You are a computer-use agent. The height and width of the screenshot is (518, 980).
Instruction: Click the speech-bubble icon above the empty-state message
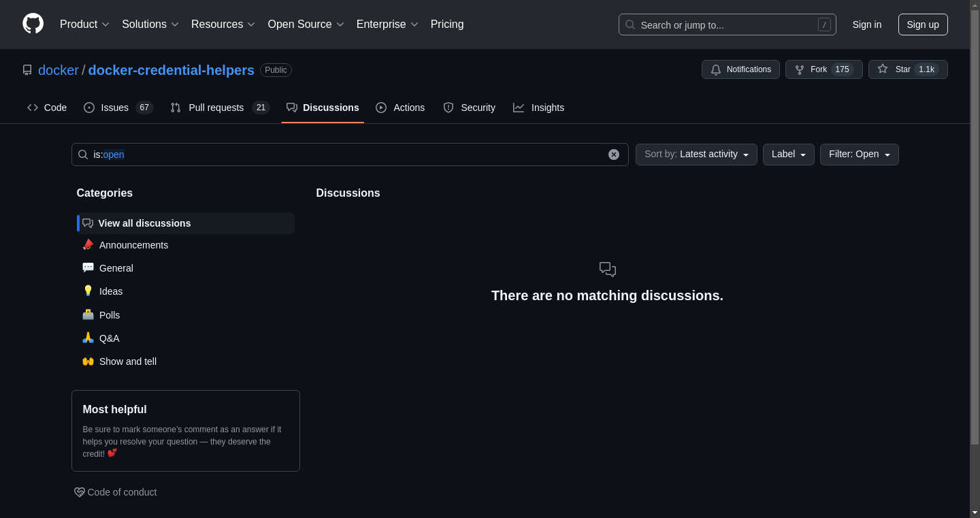[x=608, y=270]
